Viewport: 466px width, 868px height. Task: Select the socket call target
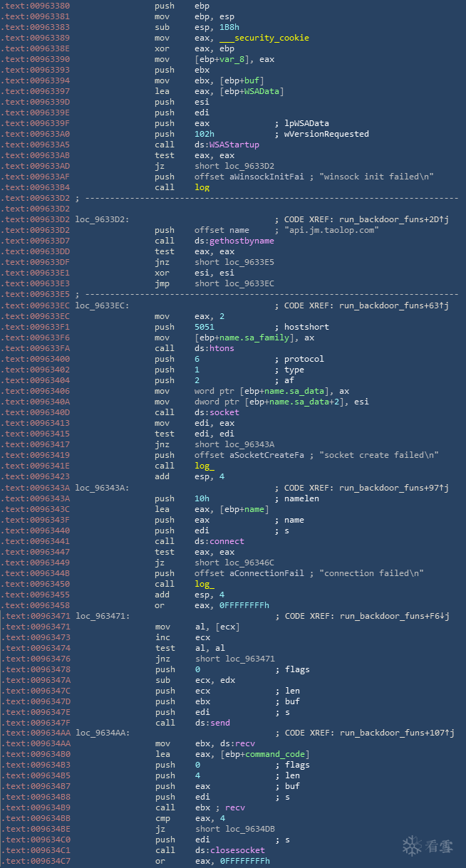pos(224,412)
